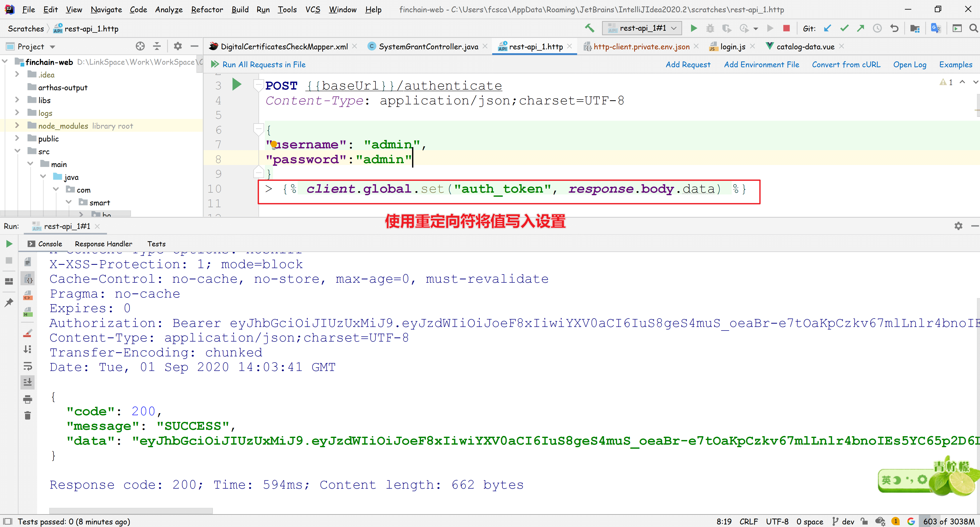Viewport: 980px width, 527px height.
Task: Toggle scroll to end of console
Action: 27,382
